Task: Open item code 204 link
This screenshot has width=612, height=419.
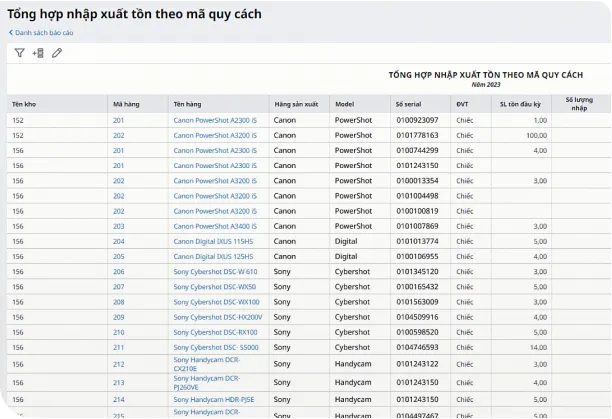Action: click(x=119, y=241)
